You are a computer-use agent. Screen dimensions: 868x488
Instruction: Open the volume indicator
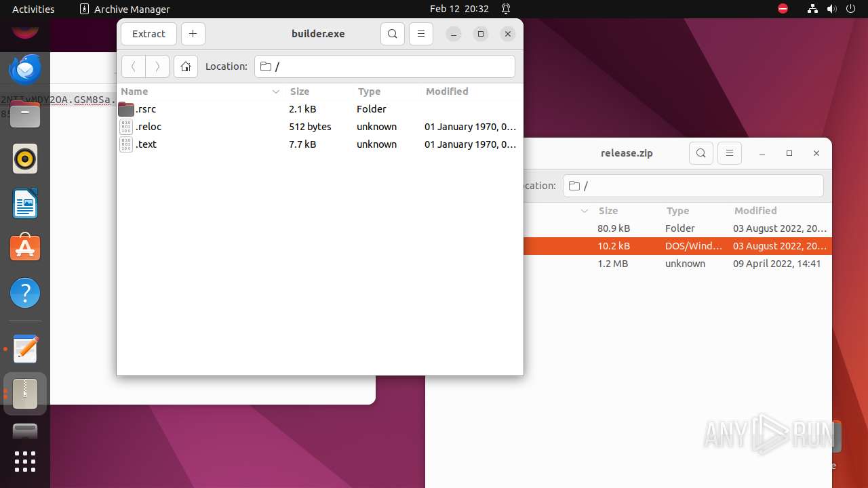pyautogui.click(x=831, y=9)
